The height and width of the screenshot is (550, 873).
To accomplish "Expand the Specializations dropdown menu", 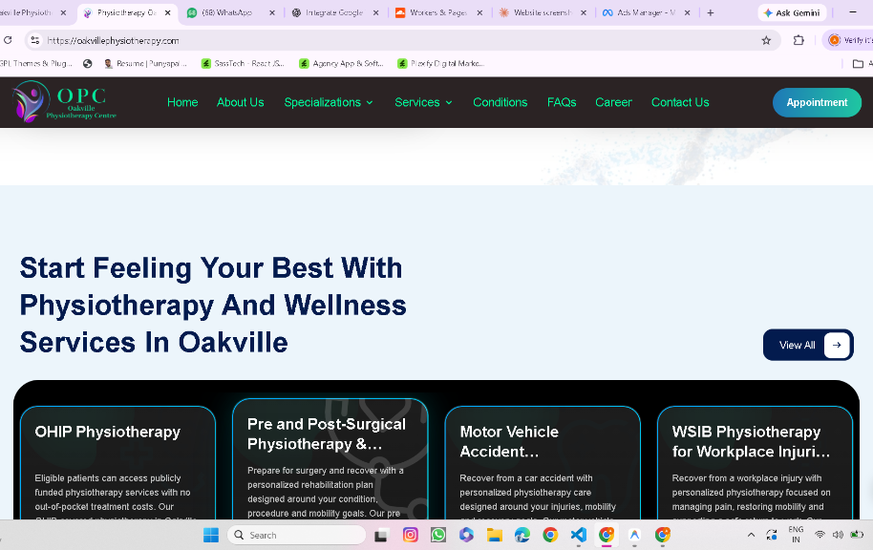I will tap(328, 102).
